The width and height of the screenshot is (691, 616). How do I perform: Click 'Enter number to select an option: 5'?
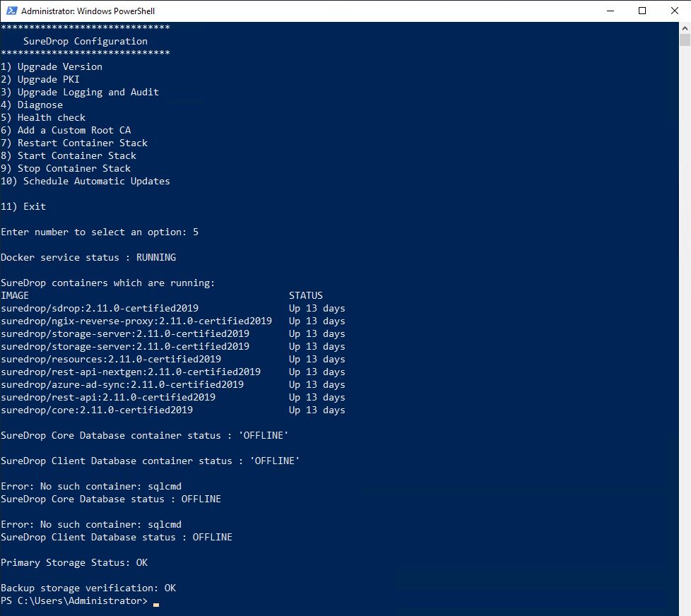click(x=100, y=232)
